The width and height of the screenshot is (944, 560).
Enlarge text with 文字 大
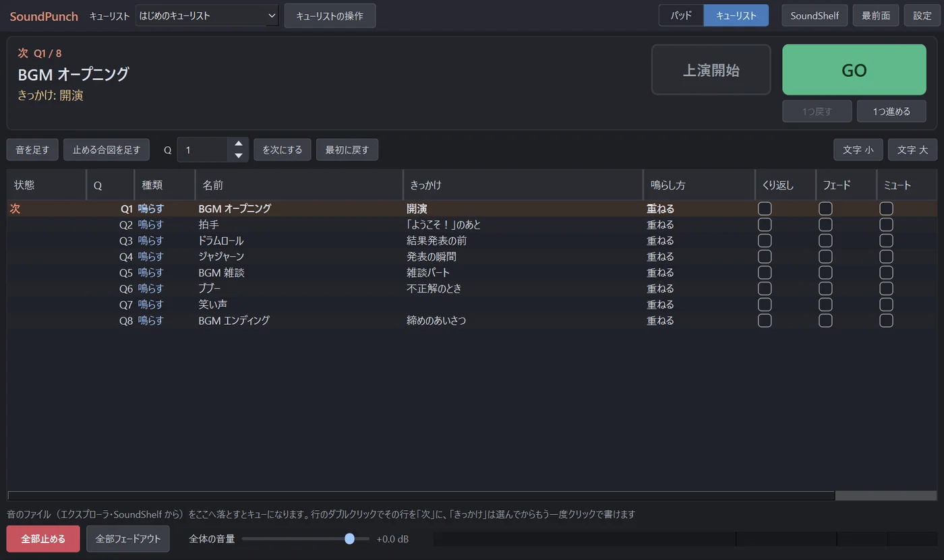point(912,150)
